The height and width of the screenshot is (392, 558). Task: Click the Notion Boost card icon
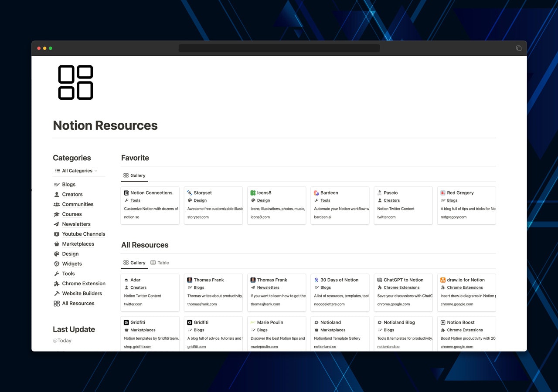click(443, 323)
